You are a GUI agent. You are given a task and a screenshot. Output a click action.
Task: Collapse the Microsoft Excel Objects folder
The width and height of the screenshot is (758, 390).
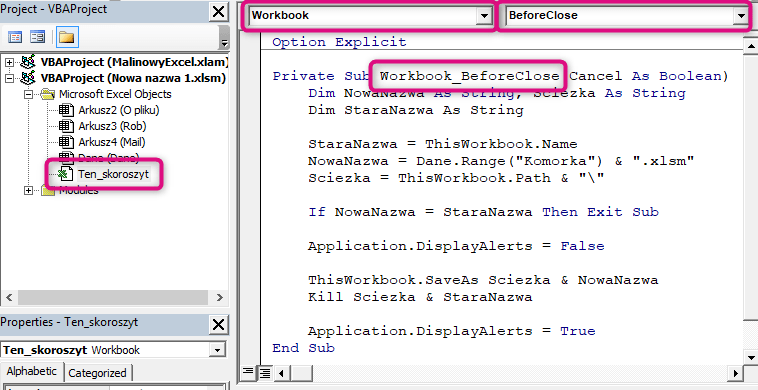pyautogui.click(x=29, y=94)
